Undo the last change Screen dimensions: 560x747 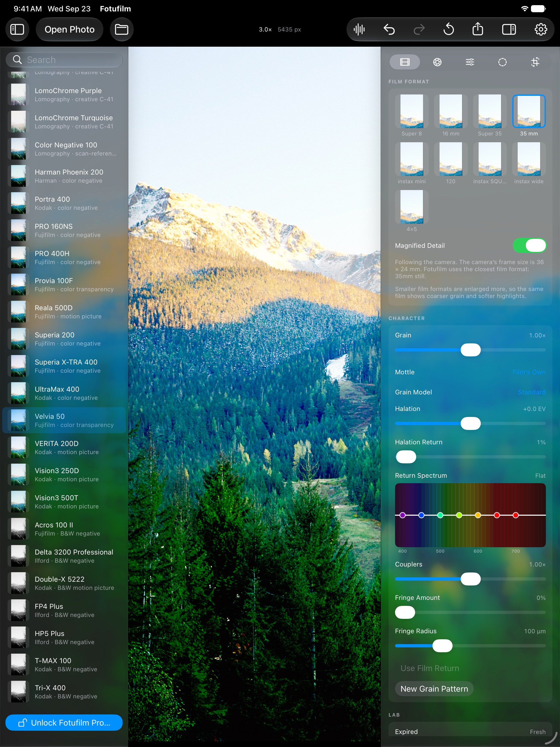click(x=389, y=29)
